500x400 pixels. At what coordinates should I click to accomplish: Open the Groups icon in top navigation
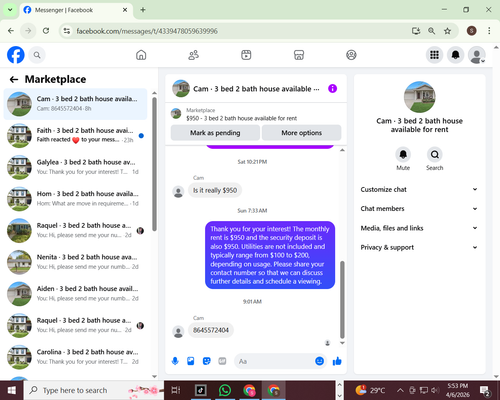tap(351, 55)
